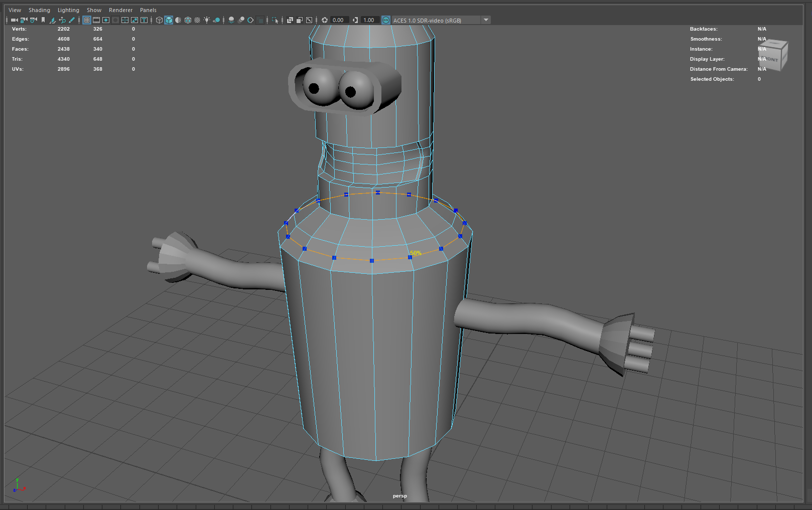
Task: Click the Edges: count value 4608
Action: pos(64,39)
